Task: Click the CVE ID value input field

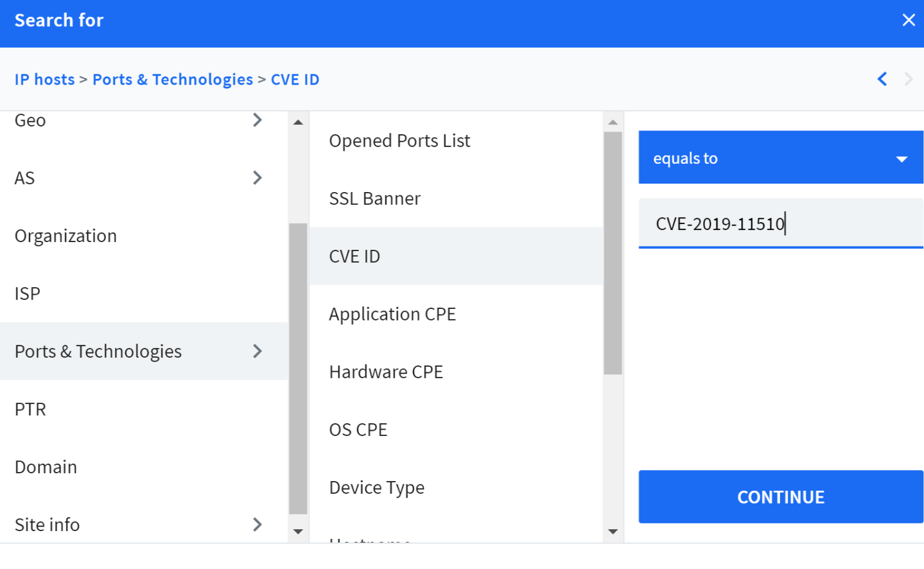Action: (780, 223)
